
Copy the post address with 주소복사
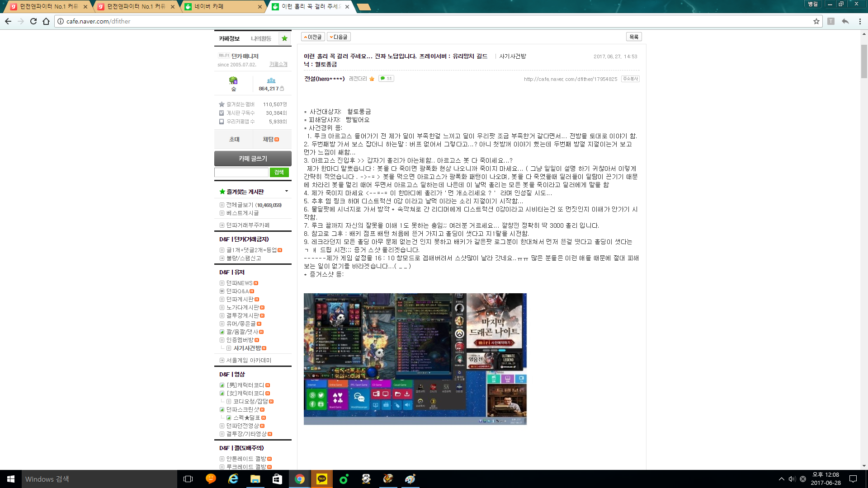[x=630, y=79]
